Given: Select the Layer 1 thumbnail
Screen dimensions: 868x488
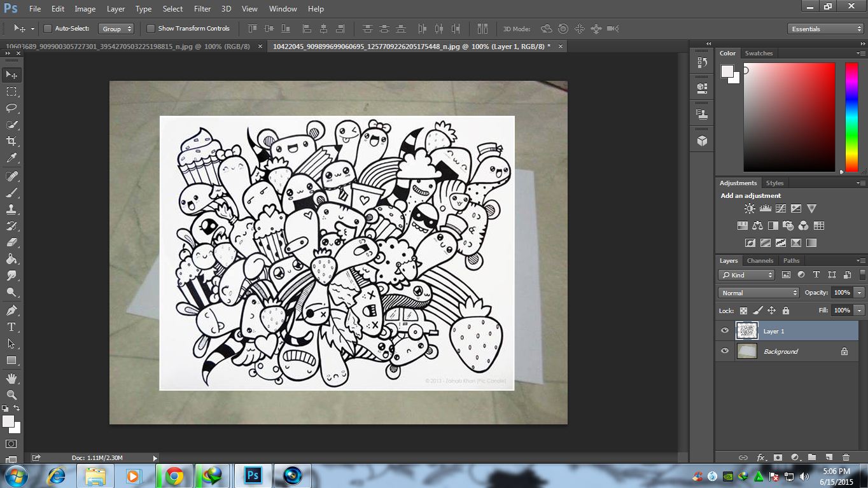Looking at the screenshot, I should point(747,331).
